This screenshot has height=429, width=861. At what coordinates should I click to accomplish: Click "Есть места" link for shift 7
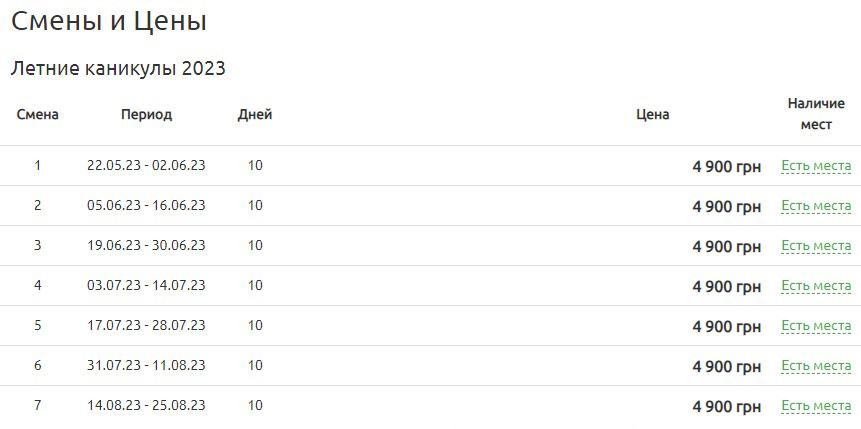tap(815, 406)
